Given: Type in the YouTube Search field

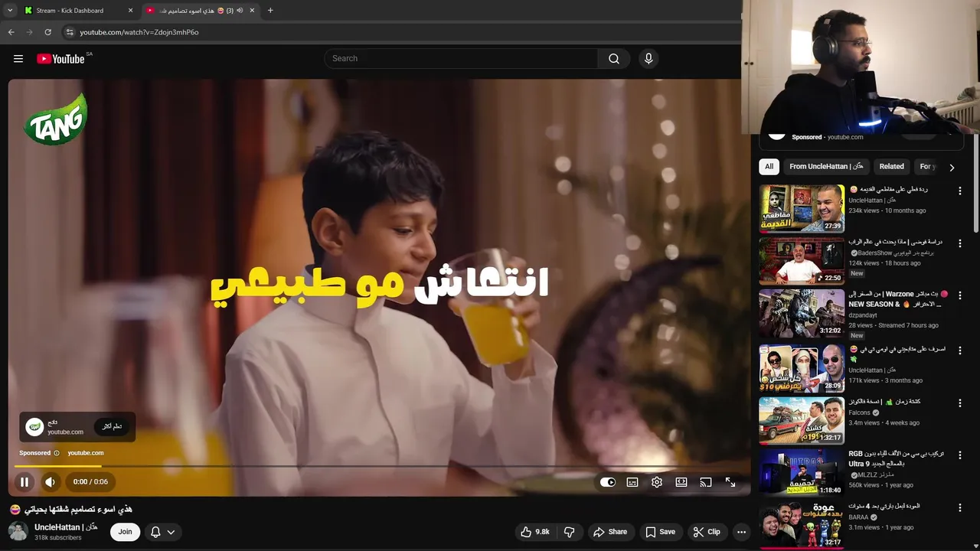Looking at the screenshot, I should (x=461, y=59).
